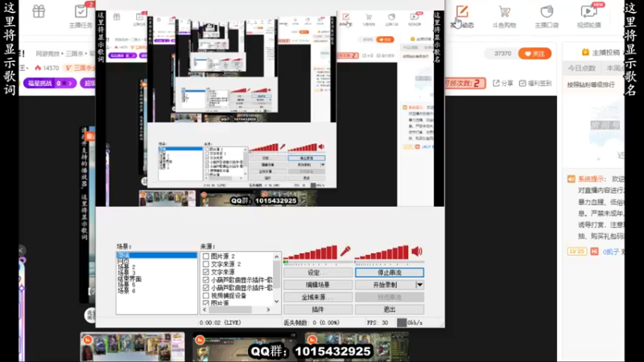Image resolution: width=644 pixels, height=362 pixels.
Task: Click the 分享 share icon
Action: pos(496,84)
